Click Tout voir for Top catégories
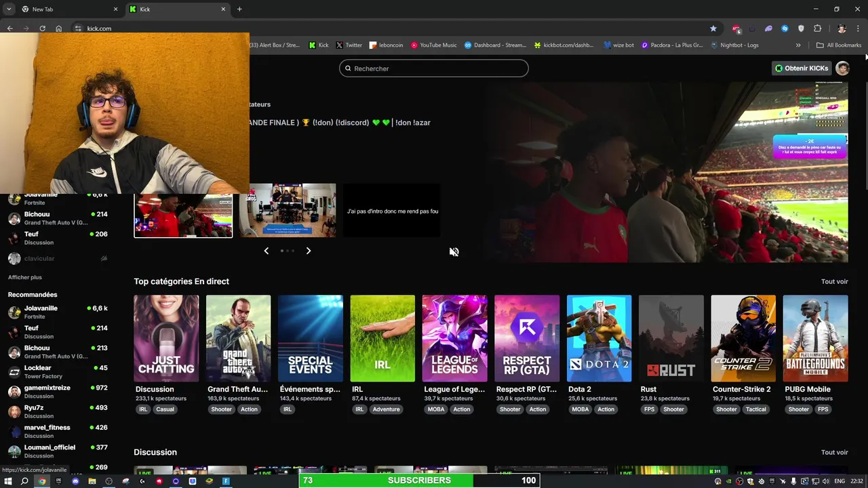Viewport: 868px width, 488px height. click(x=834, y=281)
